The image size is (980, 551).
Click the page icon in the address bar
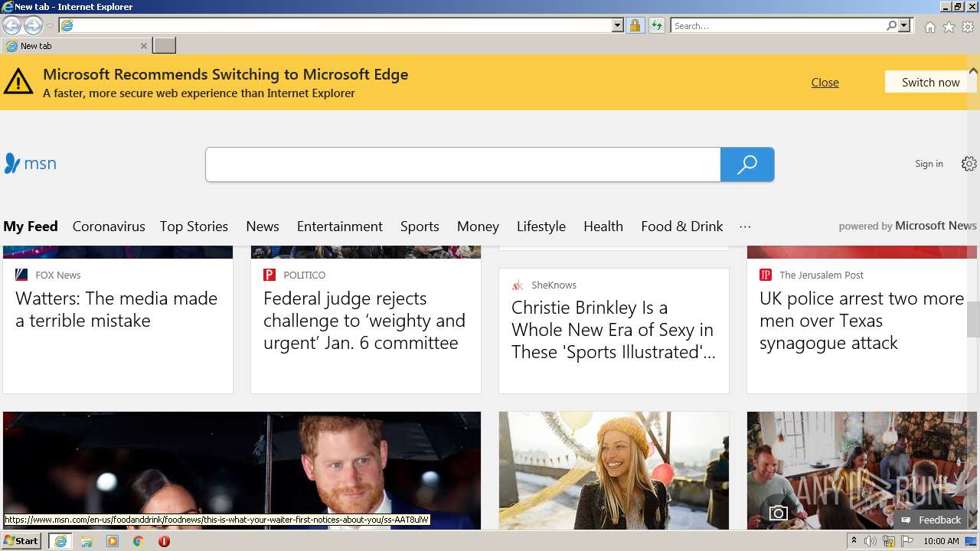pos(67,25)
